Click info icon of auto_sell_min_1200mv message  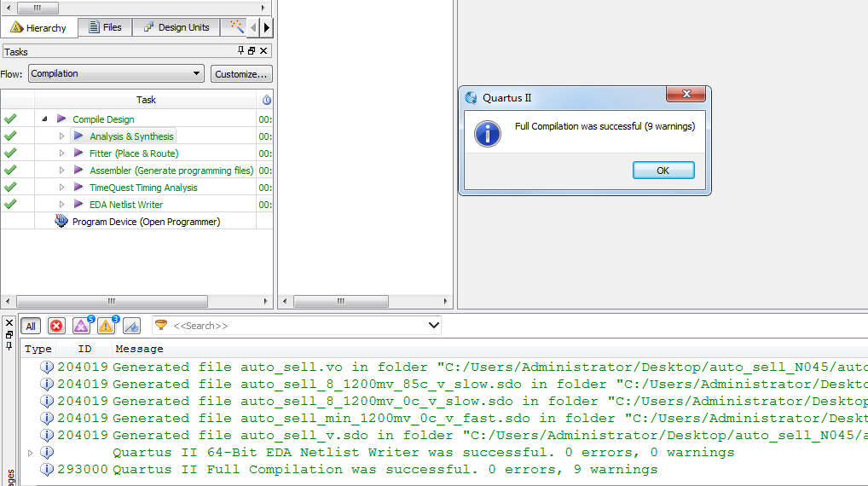[47, 418]
